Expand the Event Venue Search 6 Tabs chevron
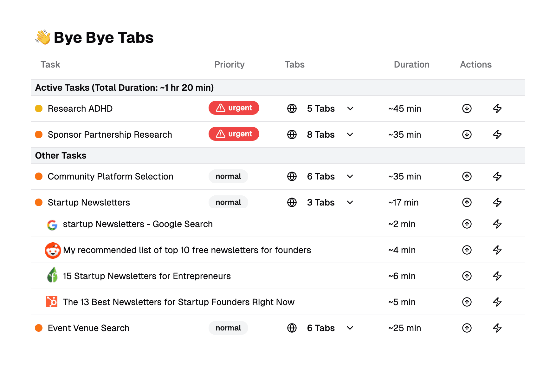The image size is (556, 392). [x=350, y=328]
